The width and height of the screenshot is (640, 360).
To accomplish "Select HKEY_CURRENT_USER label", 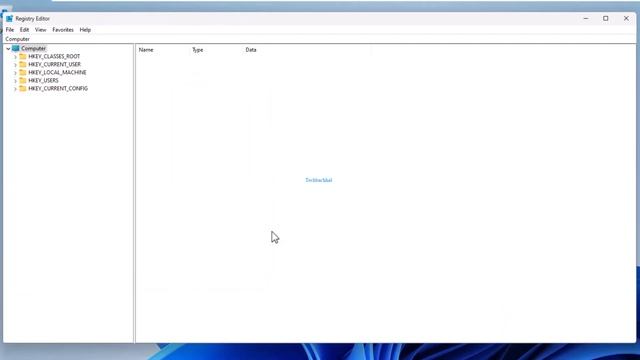I will click(x=55, y=64).
